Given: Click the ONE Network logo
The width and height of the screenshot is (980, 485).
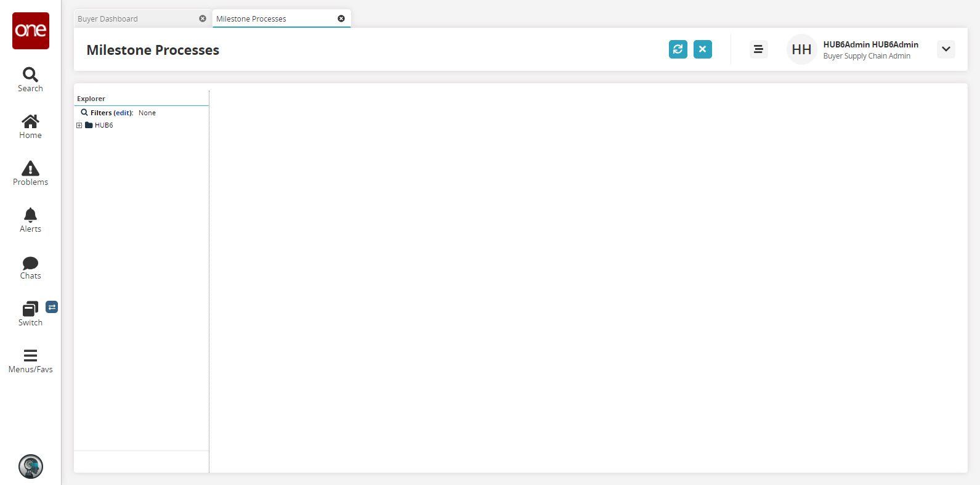Looking at the screenshot, I should (31, 31).
